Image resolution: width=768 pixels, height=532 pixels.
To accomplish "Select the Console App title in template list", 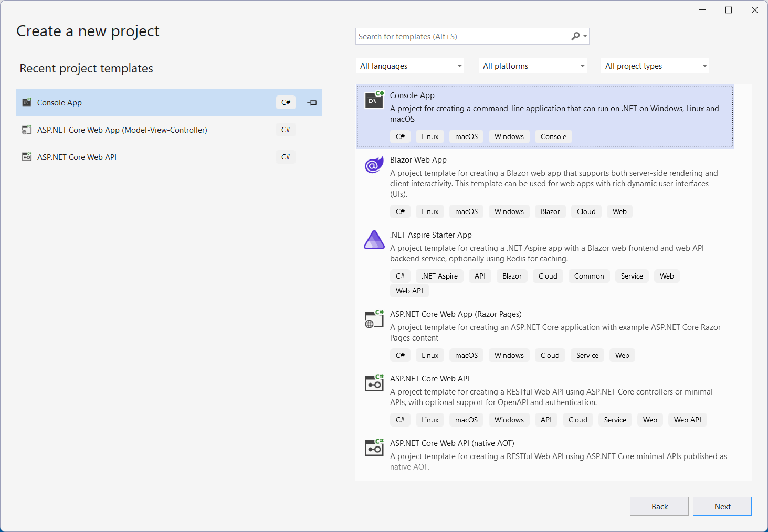I will tap(412, 95).
